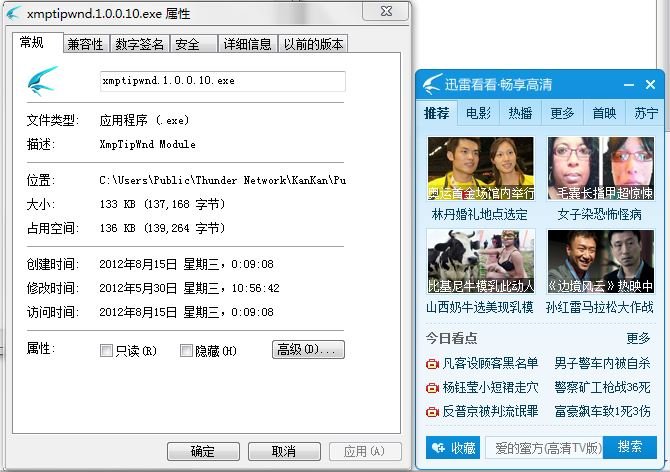Screen dimensions: 670x472
Task: Select the 苏宁 tab in Kankan popup
Action: (645, 113)
